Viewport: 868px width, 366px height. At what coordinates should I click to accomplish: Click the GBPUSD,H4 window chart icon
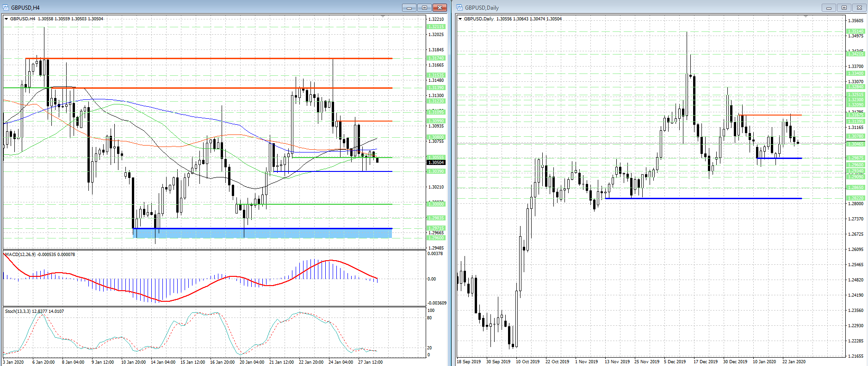(6, 7)
